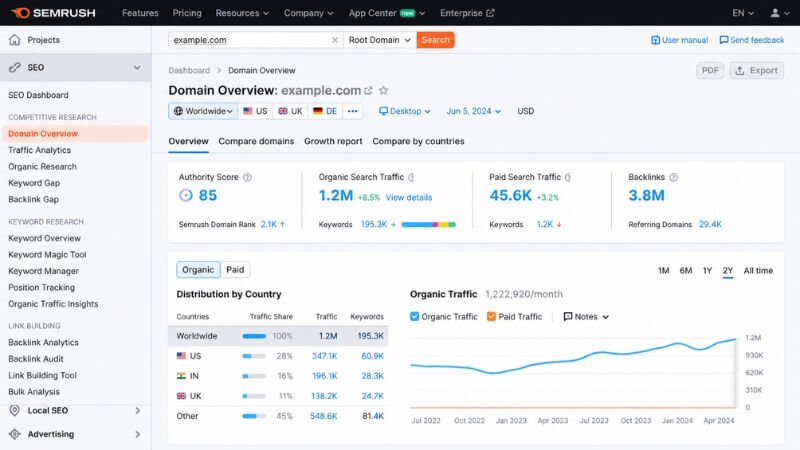800x450 pixels.
Task: Click the Send feedback chat icon
Action: [x=723, y=40]
